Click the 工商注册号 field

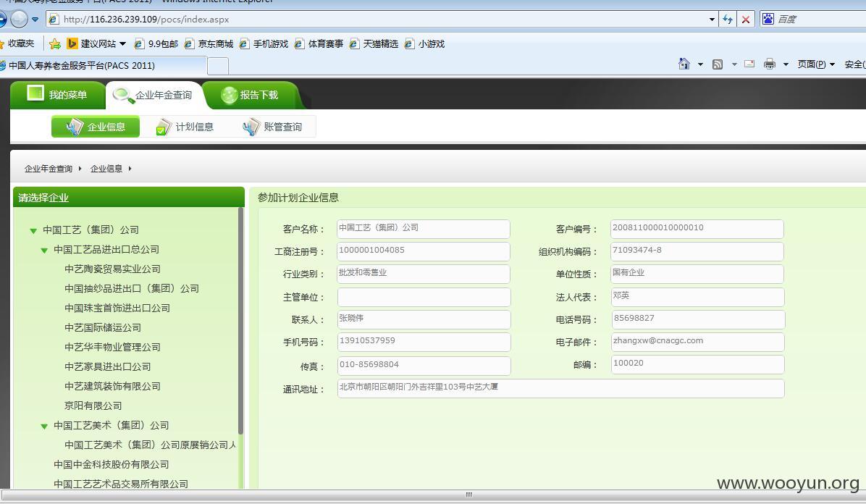pyautogui.click(x=424, y=251)
